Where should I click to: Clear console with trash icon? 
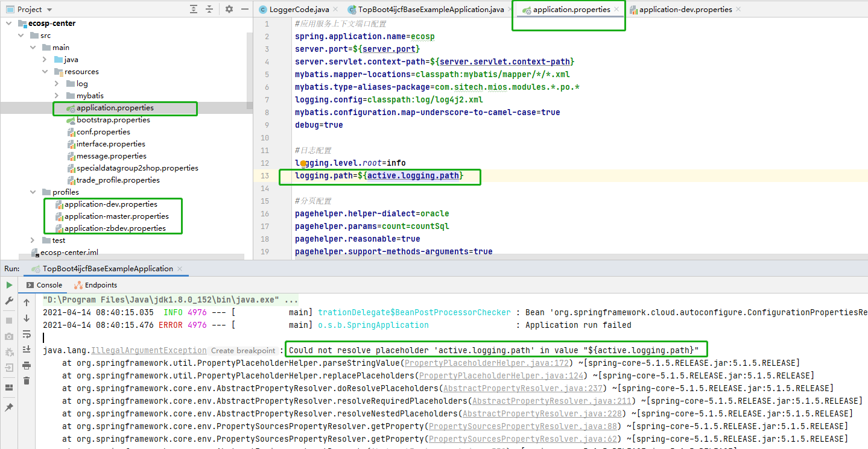coord(27,380)
